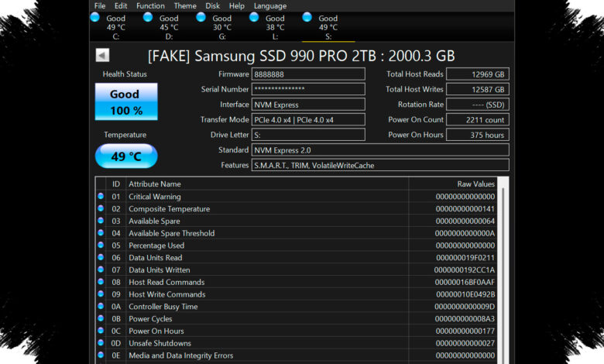The width and height of the screenshot is (604, 364).
Task: Click the Drive Letter field
Action: (x=308, y=135)
